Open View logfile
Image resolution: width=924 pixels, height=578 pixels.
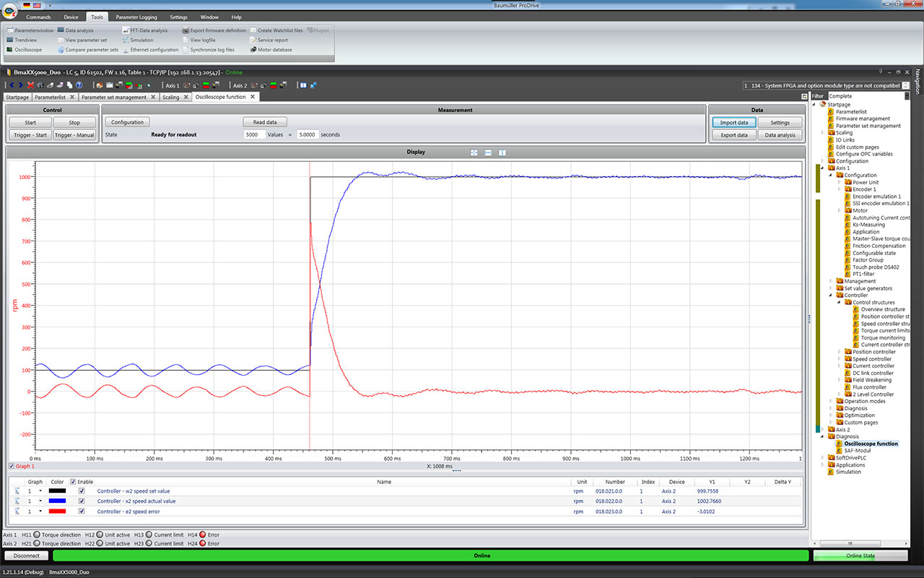[199, 40]
